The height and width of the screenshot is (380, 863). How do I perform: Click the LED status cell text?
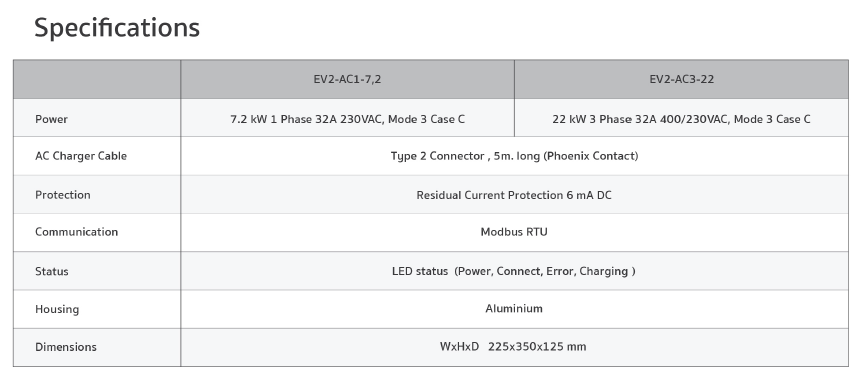(x=514, y=272)
